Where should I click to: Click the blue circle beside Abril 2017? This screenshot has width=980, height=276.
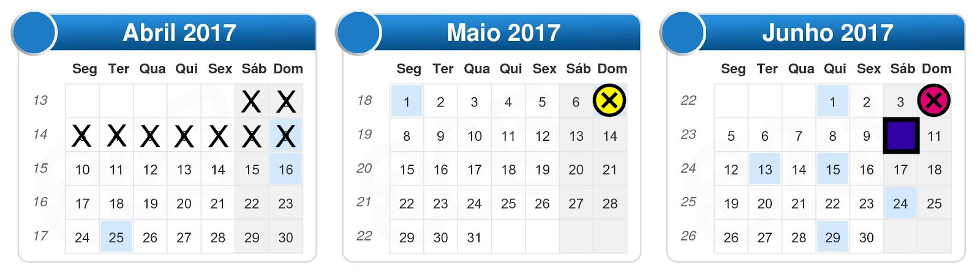point(34,32)
